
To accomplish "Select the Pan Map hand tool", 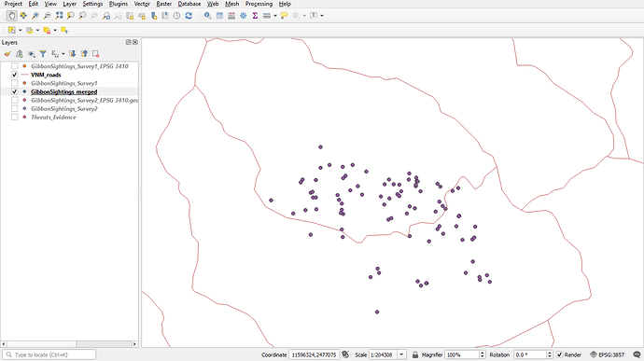I will 11,16.
